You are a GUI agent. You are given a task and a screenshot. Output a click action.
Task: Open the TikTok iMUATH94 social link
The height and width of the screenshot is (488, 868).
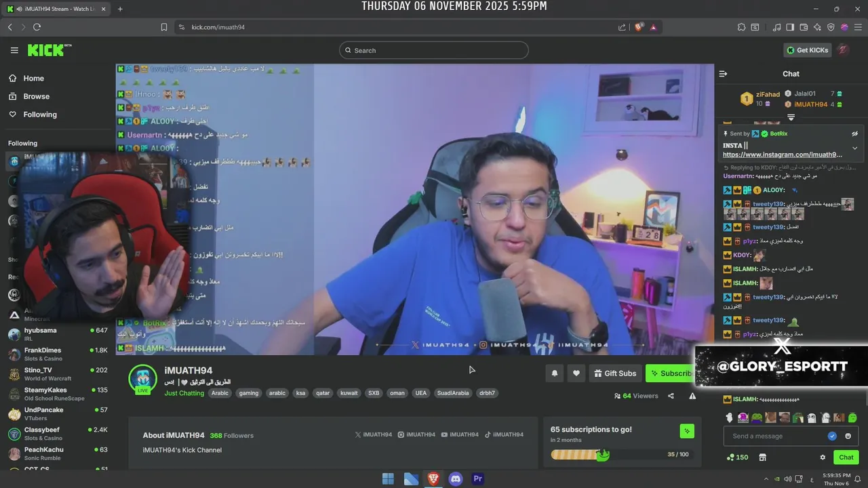(504, 434)
